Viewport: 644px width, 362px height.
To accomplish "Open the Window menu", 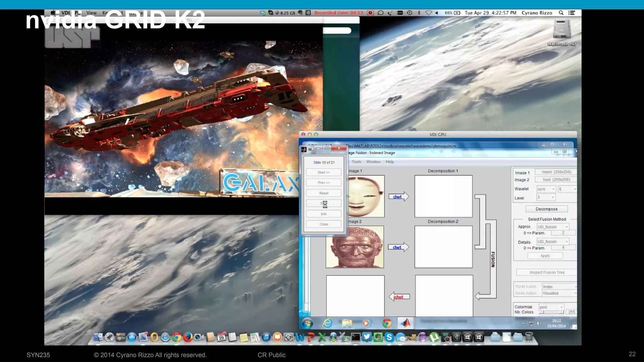I will coord(373,162).
